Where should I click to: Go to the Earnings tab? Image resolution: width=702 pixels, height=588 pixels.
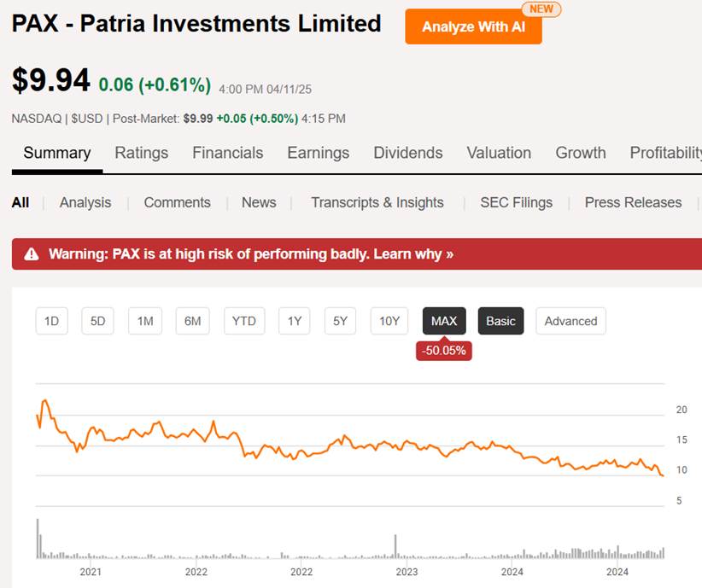click(x=319, y=153)
